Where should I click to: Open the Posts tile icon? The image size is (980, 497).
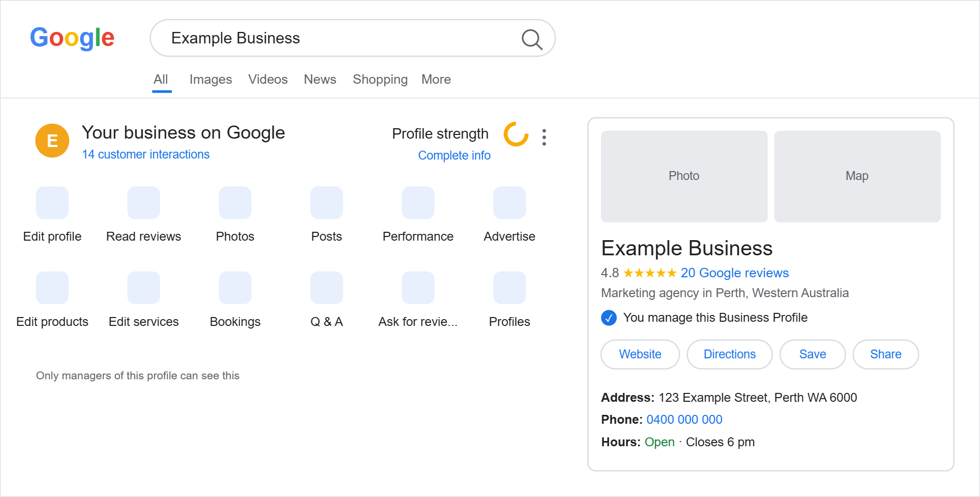click(x=327, y=202)
